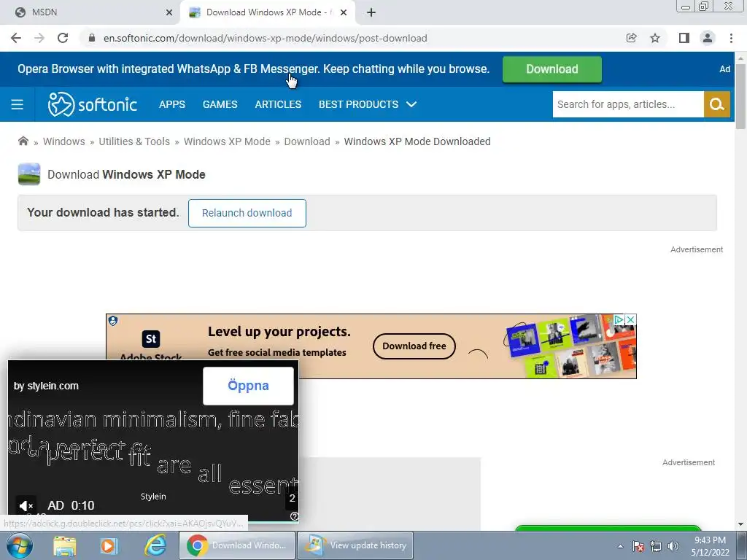Open the browser side panel icon
The width and height of the screenshot is (747, 560).
point(684,38)
